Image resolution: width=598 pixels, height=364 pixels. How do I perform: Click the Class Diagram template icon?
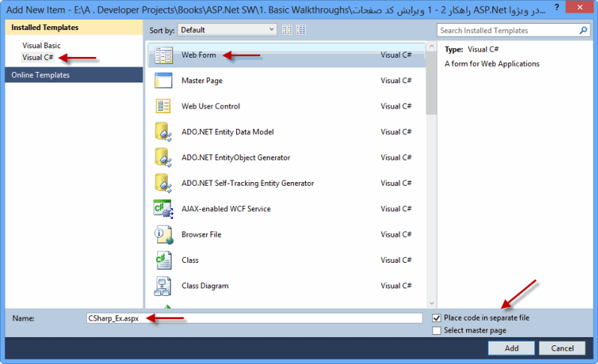point(163,286)
